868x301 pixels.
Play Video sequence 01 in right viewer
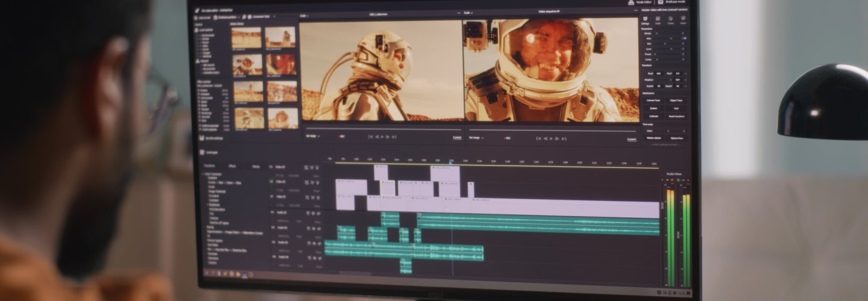tap(551, 138)
